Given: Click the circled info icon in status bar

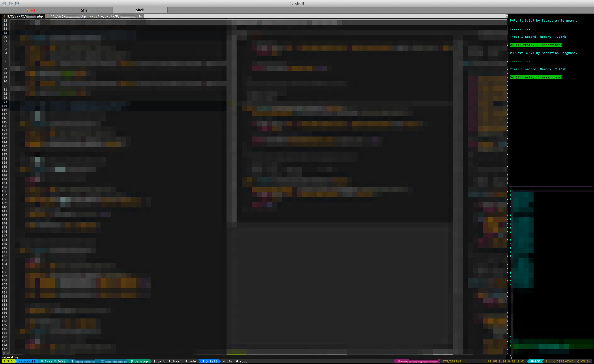Looking at the screenshot, I should pyautogui.click(x=73, y=361).
